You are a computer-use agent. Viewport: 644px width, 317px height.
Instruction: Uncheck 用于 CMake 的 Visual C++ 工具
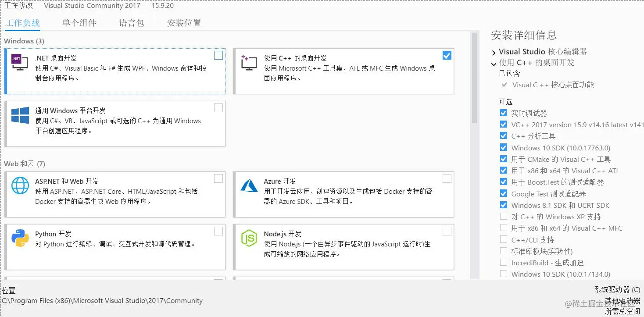503,159
